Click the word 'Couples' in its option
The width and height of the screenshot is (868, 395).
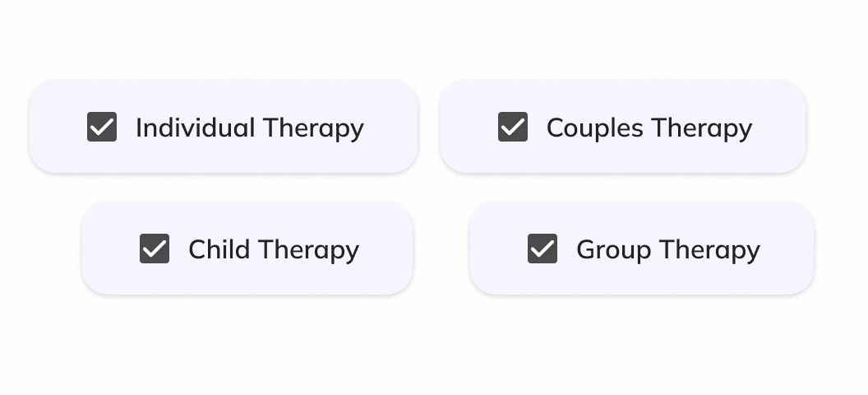pyautogui.click(x=594, y=128)
